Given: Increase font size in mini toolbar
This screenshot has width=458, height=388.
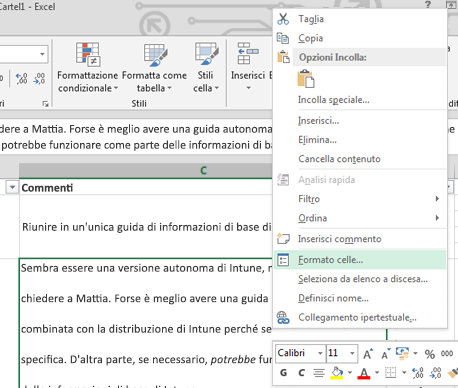Looking at the screenshot, I should point(368,354).
